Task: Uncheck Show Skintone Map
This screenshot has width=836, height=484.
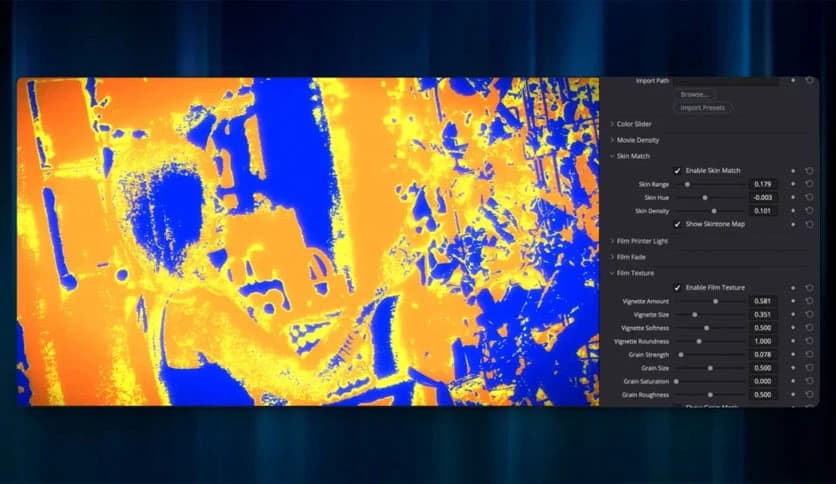Action: [677, 224]
